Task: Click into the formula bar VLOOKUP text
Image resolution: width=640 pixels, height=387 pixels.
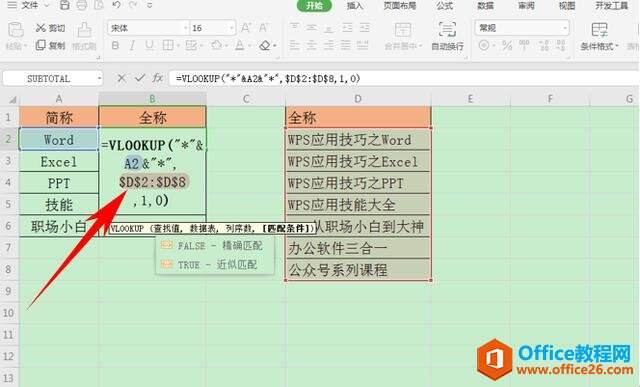Action: point(268,78)
